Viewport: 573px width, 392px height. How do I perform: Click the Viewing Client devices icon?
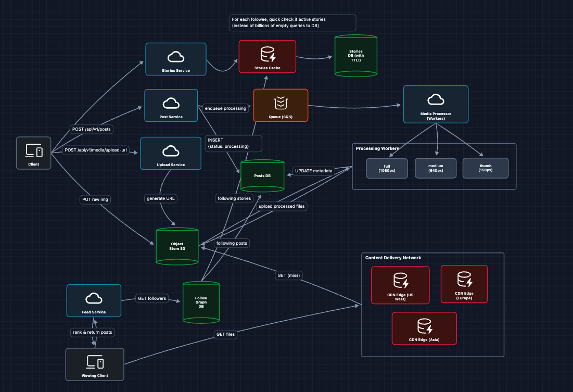95,362
